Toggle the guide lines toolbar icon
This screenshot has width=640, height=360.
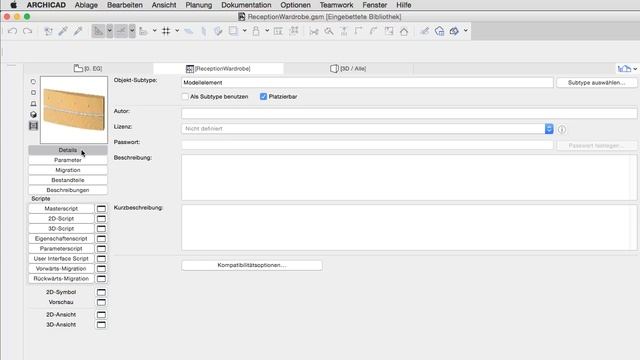(98, 31)
